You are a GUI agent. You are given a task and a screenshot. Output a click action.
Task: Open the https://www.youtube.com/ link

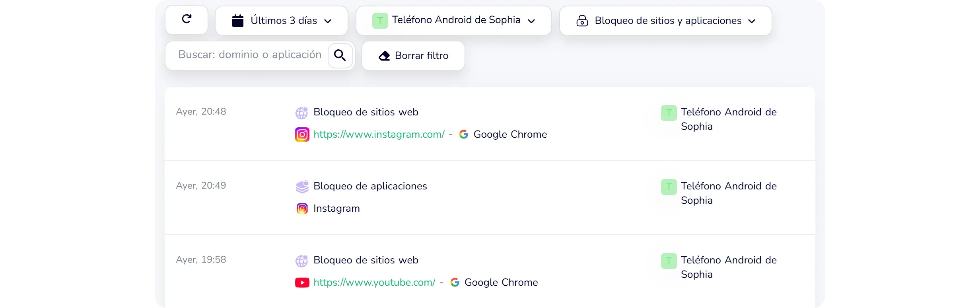374,283
